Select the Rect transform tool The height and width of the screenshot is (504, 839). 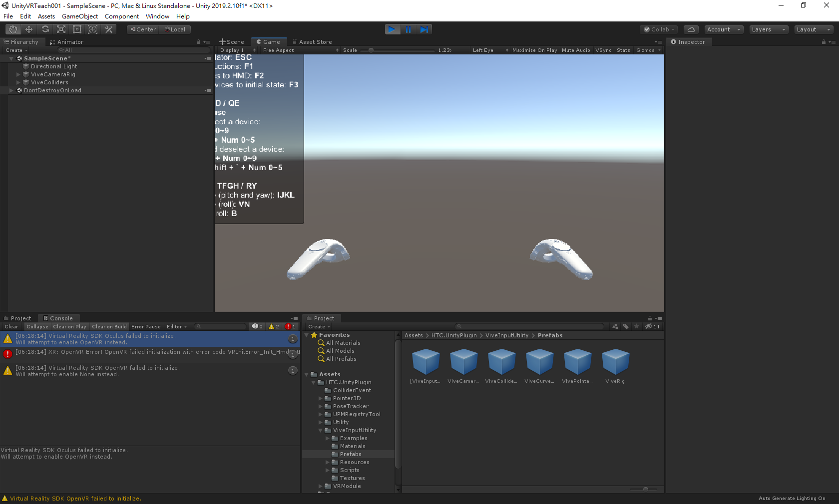(77, 29)
